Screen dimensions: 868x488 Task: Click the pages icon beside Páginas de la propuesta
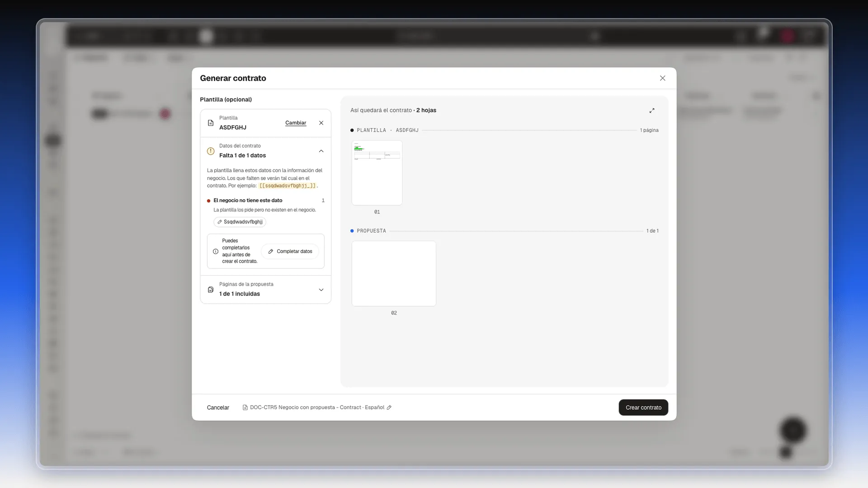pos(211,290)
